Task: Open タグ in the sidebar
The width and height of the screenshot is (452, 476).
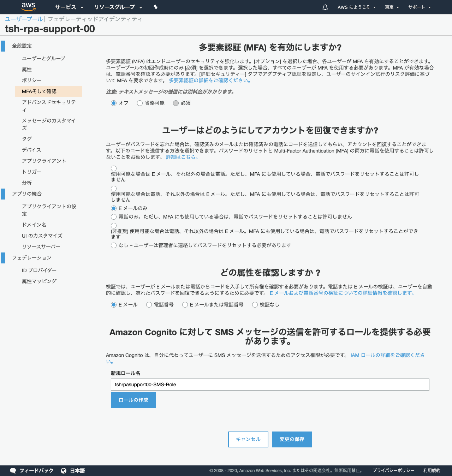Action: click(27, 139)
